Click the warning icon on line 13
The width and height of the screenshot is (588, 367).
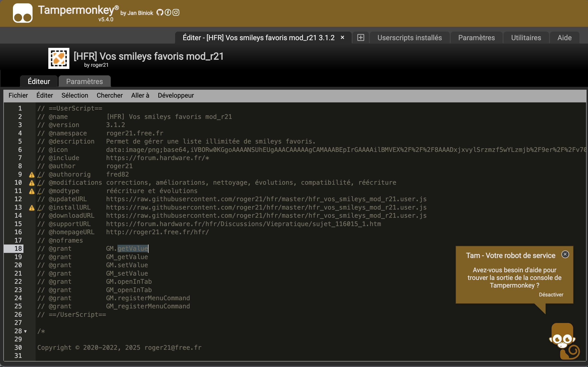click(32, 208)
